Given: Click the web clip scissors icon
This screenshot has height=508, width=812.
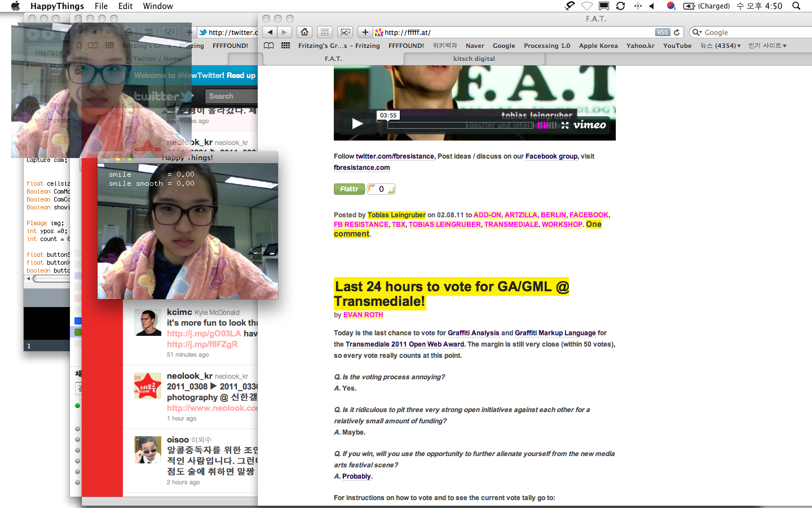Looking at the screenshot, I should click(345, 32).
